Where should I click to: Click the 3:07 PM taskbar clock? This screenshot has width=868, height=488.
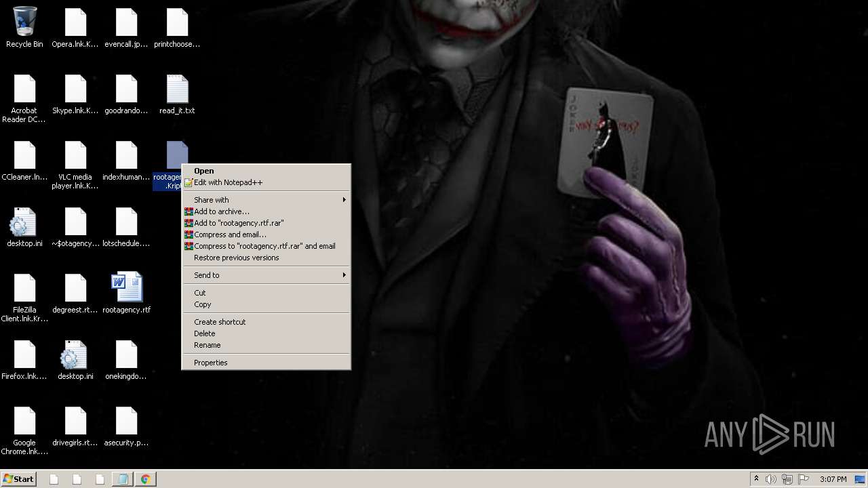[833, 479]
